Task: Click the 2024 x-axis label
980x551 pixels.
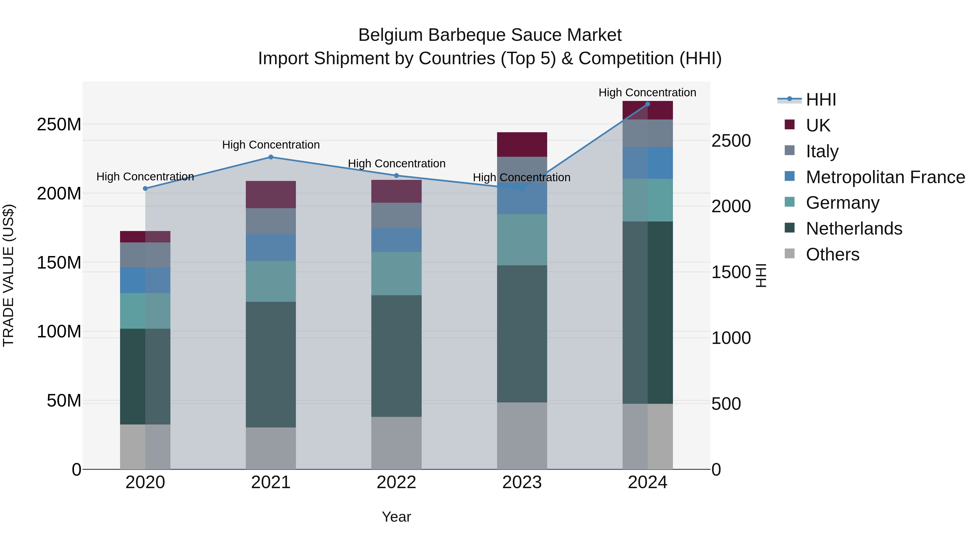Action: (648, 482)
